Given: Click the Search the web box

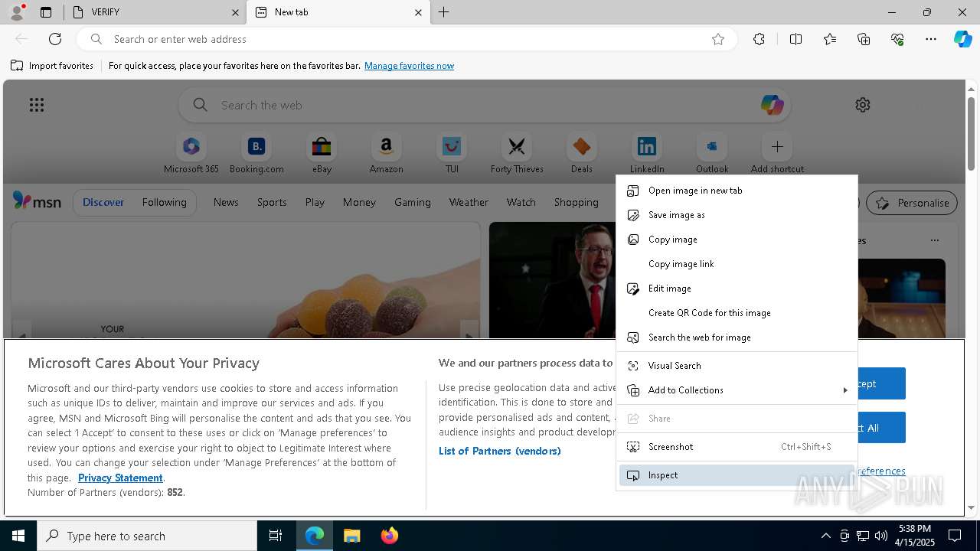Looking at the screenshot, I should (x=486, y=105).
